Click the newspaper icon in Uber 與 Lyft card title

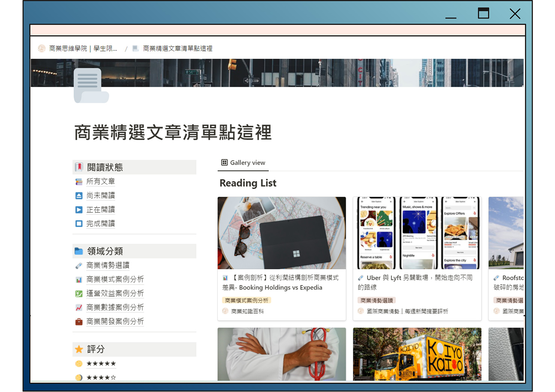pos(361,278)
